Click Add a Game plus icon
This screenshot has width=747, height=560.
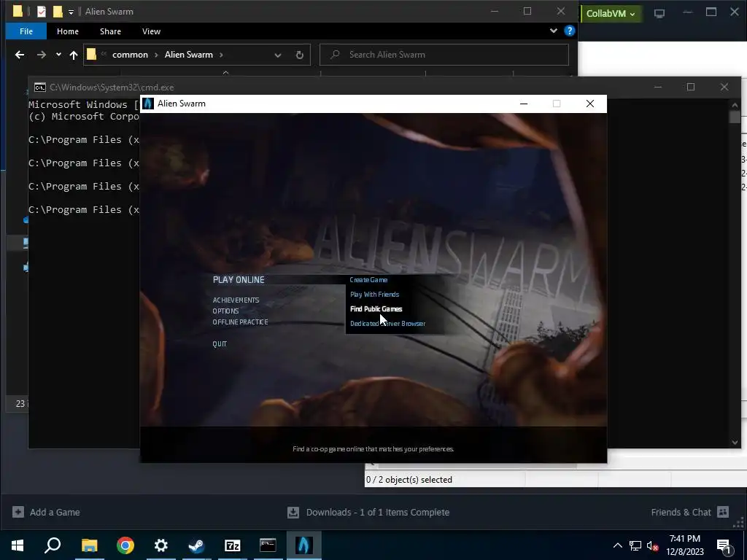18,512
